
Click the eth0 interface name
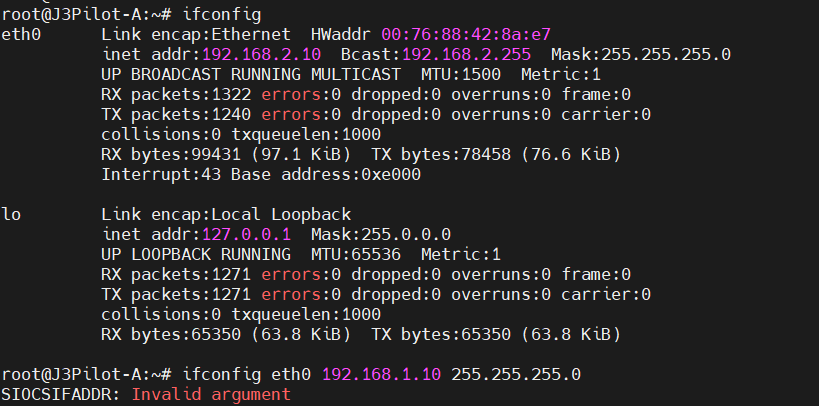pos(21,33)
